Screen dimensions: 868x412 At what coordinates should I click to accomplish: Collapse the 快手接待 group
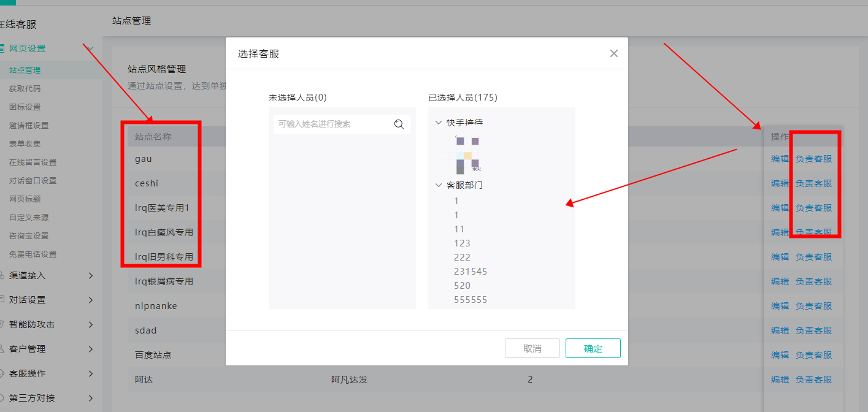click(438, 123)
